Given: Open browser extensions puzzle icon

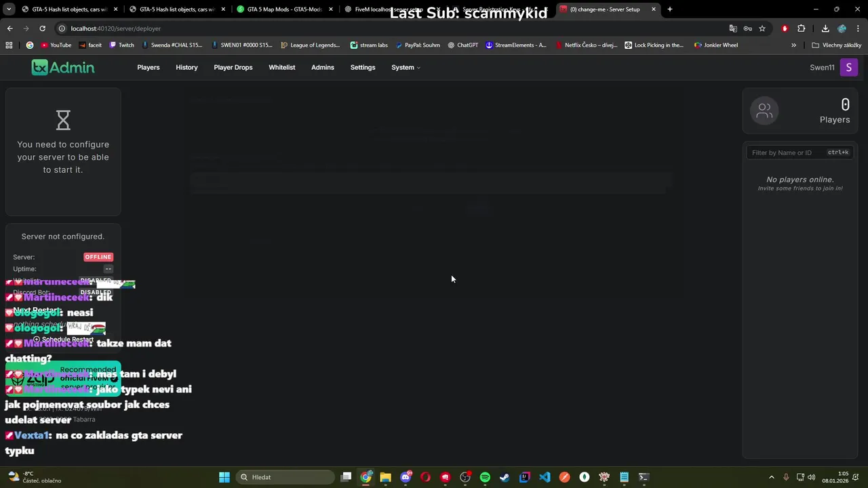Looking at the screenshot, I should pyautogui.click(x=802, y=28).
